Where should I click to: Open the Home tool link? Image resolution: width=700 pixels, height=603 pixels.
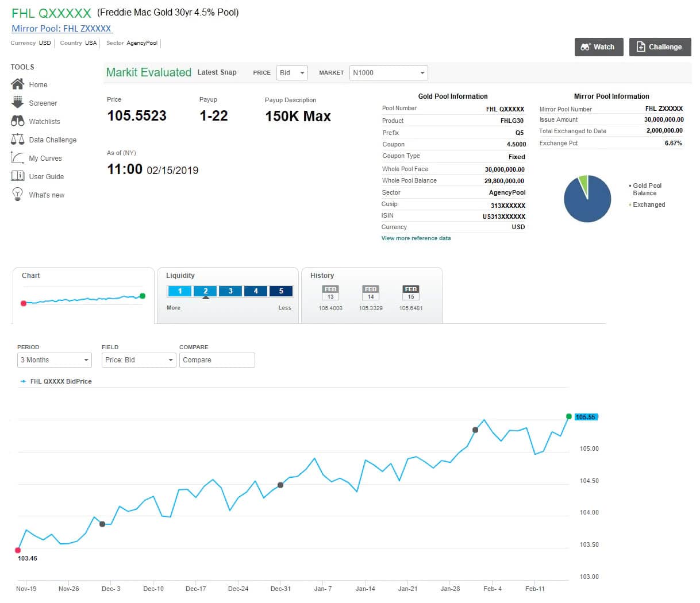click(39, 85)
